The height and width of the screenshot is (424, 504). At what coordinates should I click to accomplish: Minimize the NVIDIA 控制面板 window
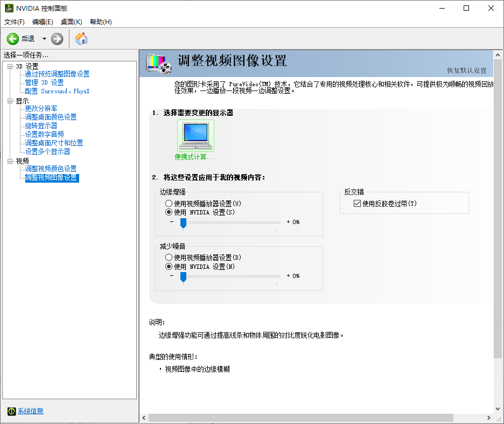tap(442, 9)
